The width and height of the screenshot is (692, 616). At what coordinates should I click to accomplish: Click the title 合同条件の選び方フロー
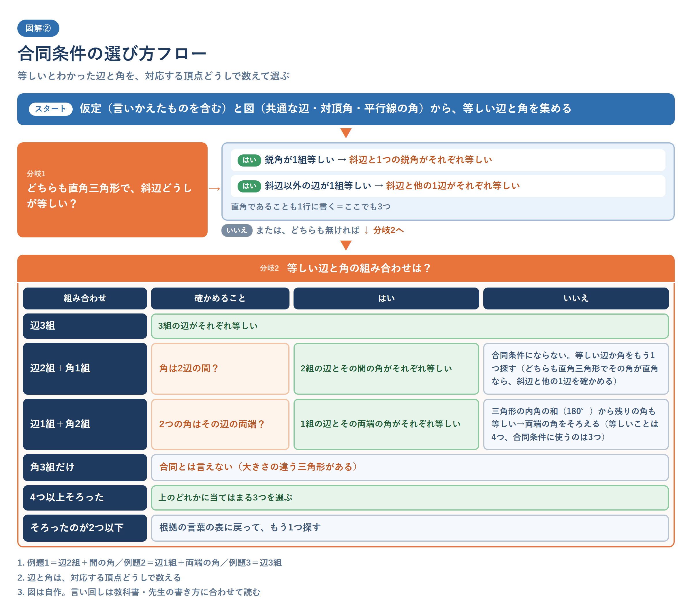tap(112, 54)
